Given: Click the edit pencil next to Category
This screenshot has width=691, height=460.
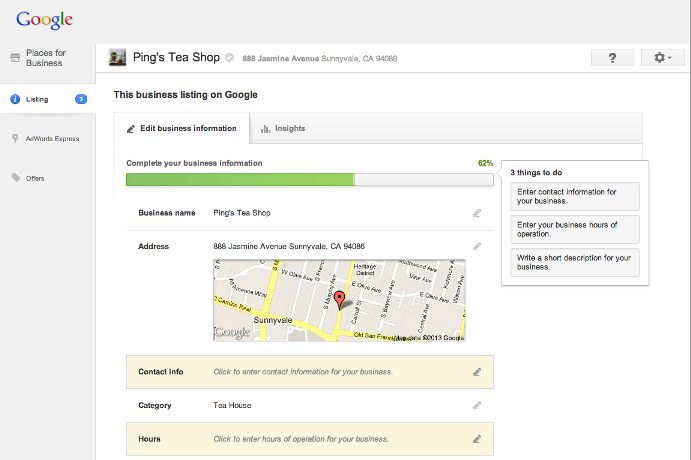Looking at the screenshot, I should pos(477,405).
